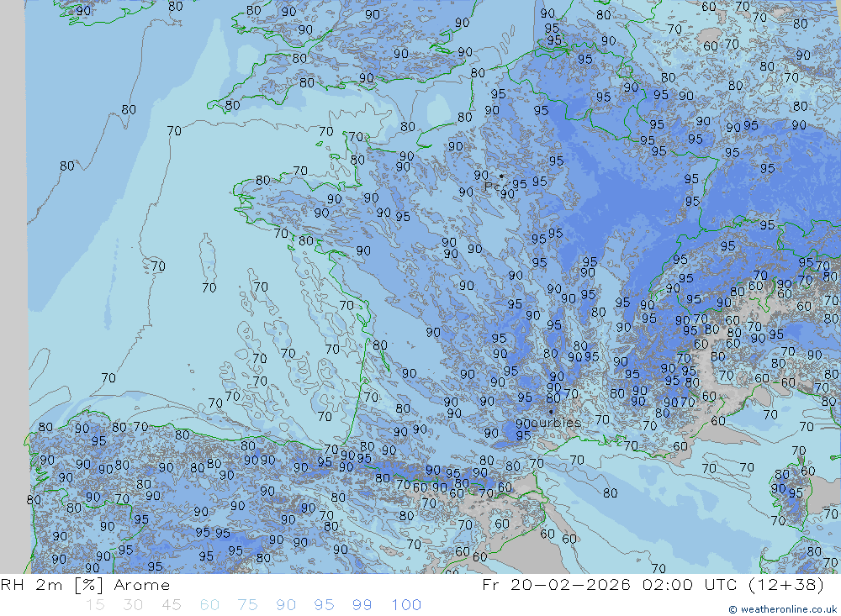
Task: Click the blue legend value 95
Action: tap(325, 605)
